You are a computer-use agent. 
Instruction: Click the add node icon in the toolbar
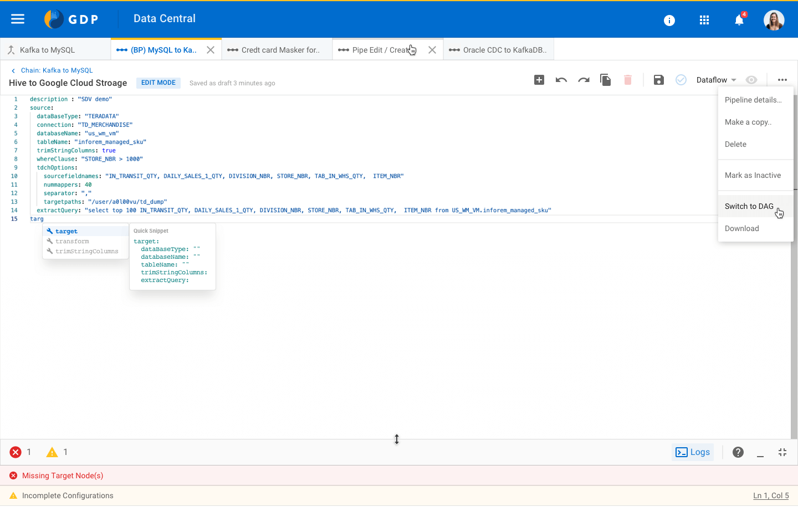click(x=539, y=80)
